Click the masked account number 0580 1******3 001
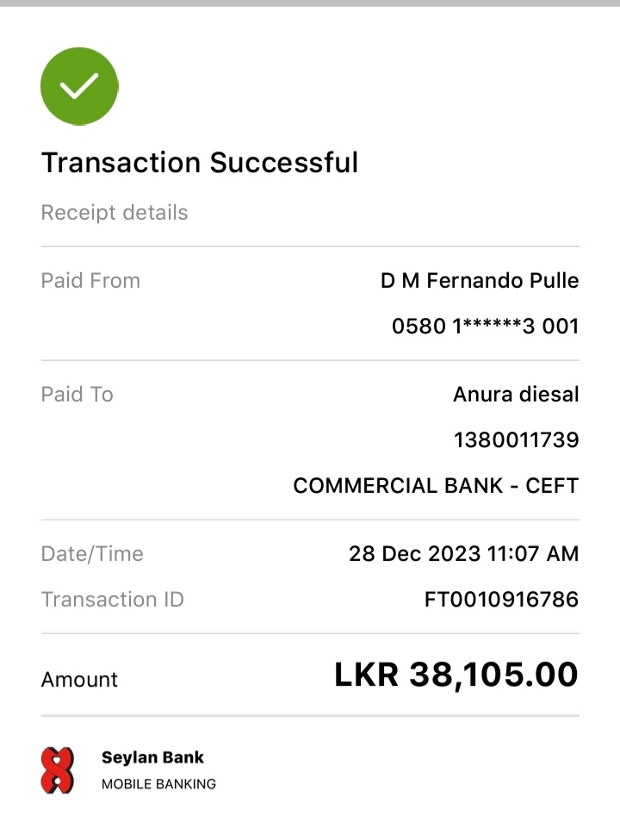 click(x=485, y=327)
